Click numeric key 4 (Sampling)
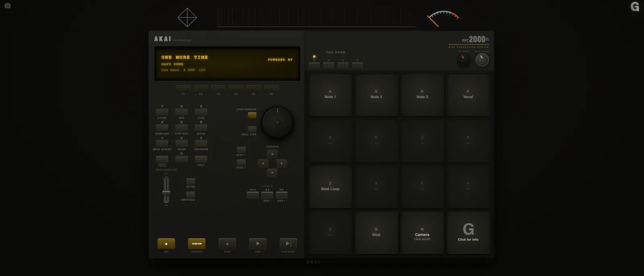This screenshot has width=644, height=276. pyautogui.click(x=162, y=128)
